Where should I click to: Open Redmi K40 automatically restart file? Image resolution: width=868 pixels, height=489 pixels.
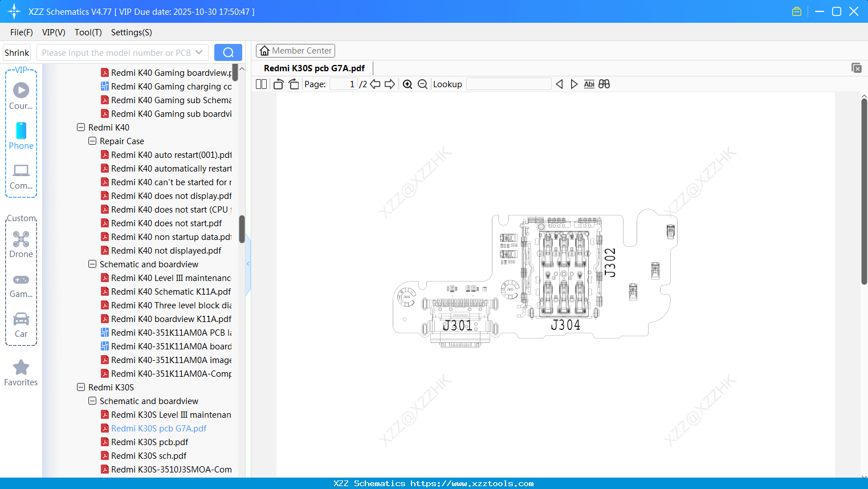(166, 168)
